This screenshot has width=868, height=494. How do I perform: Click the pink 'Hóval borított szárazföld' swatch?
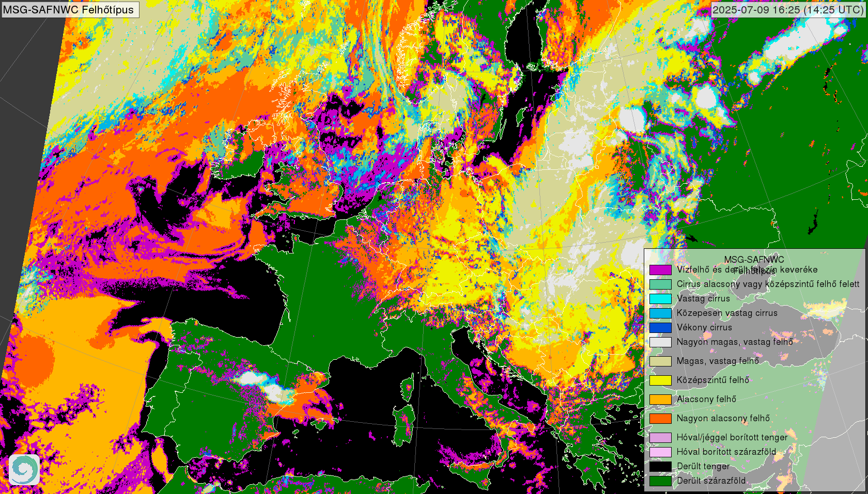[660, 452]
